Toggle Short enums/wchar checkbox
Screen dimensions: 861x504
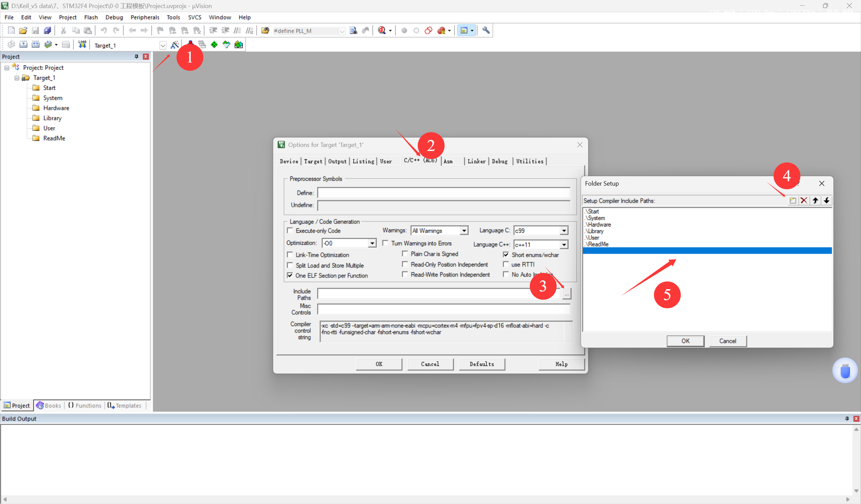[506, 255]
